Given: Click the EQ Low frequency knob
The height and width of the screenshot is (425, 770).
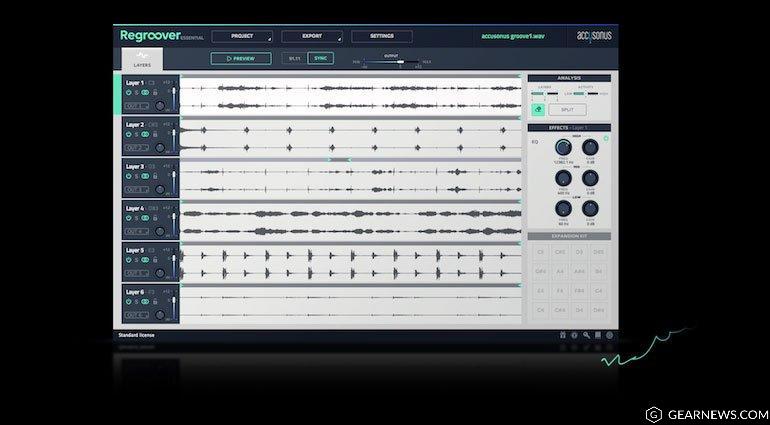Looking at the screenshot, I should click(563, 209).
